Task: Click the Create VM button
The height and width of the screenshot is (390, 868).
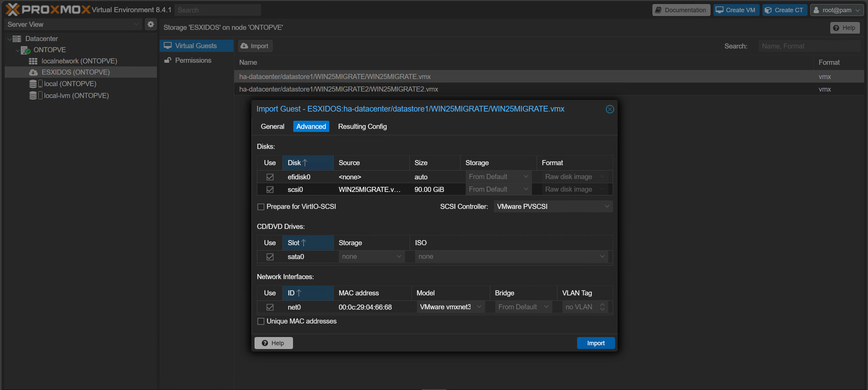Action: [x=736, y=10]
